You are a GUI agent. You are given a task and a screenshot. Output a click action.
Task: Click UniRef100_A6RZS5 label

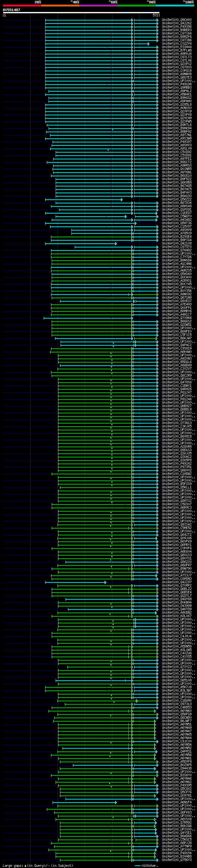point(177,271)
